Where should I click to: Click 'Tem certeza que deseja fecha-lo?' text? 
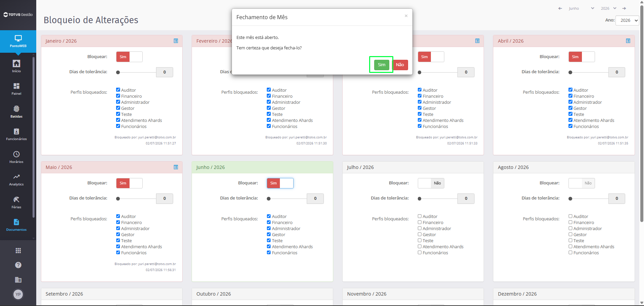[x=269, y=48]
